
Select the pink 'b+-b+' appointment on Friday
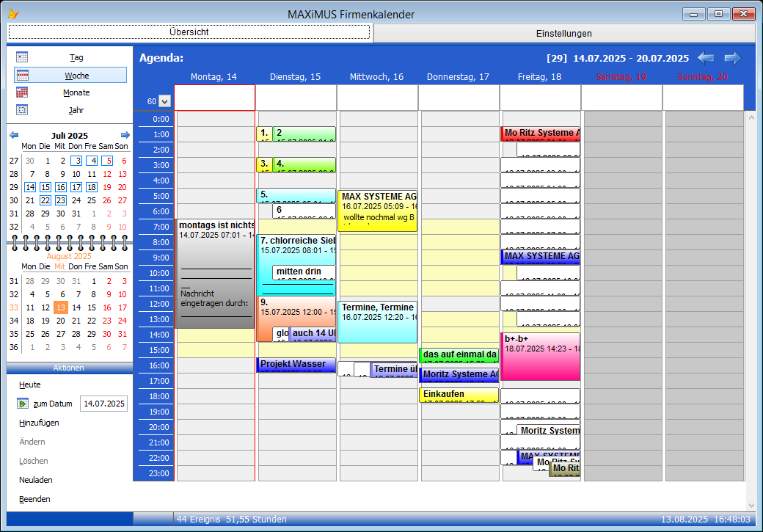[541, 356]
